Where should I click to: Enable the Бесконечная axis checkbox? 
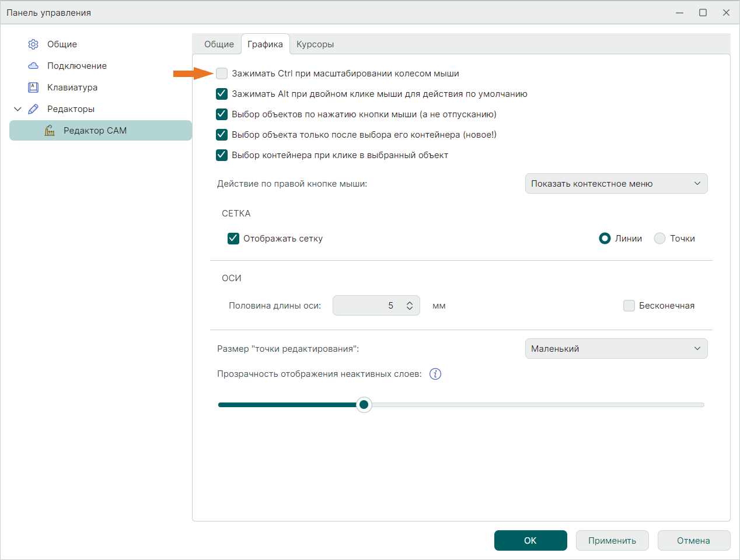(629, 306)
